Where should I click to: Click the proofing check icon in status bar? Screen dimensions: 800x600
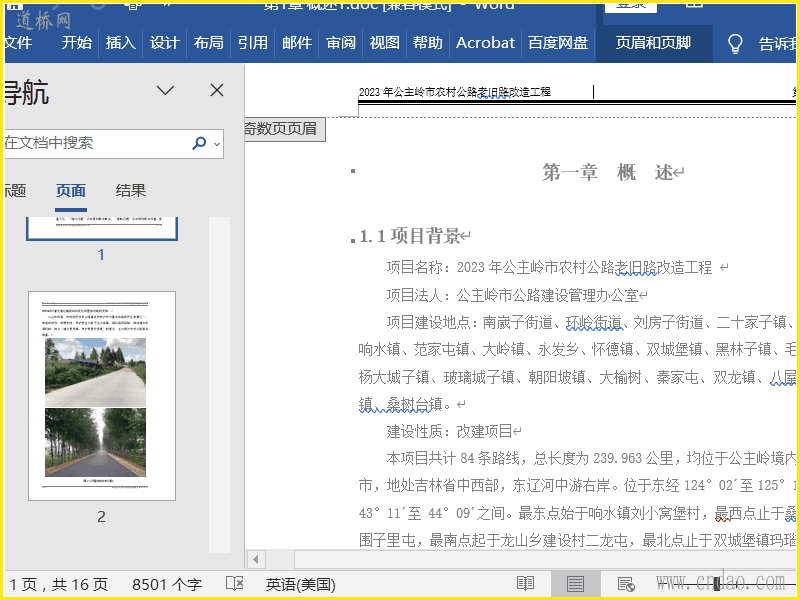coord(235,584)
